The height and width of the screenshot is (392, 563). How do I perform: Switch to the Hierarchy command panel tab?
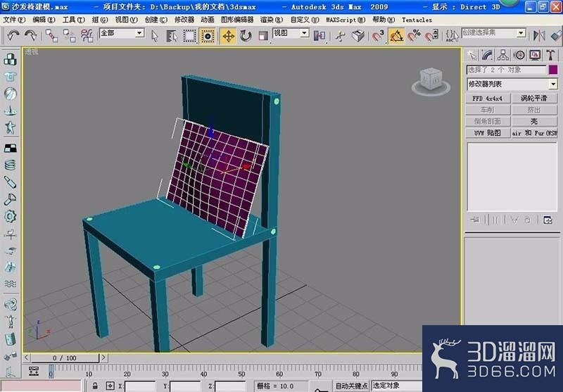tap(503, 55)
